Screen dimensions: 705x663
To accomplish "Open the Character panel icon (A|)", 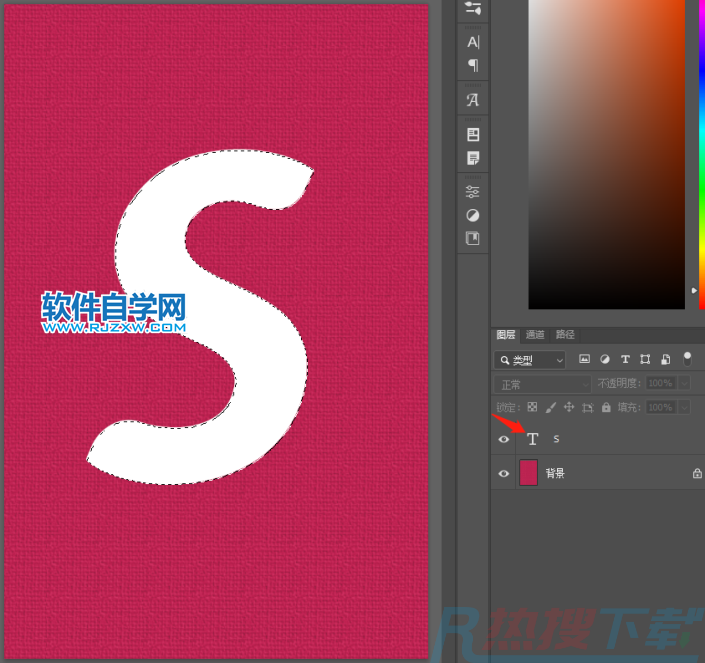I will click(473, 42).
